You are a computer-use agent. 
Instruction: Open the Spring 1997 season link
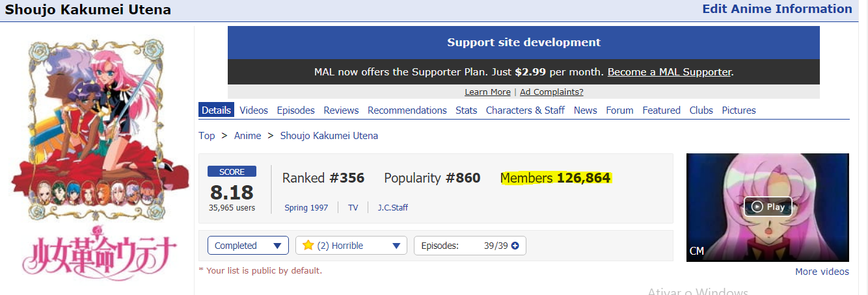tap(306, 208)
